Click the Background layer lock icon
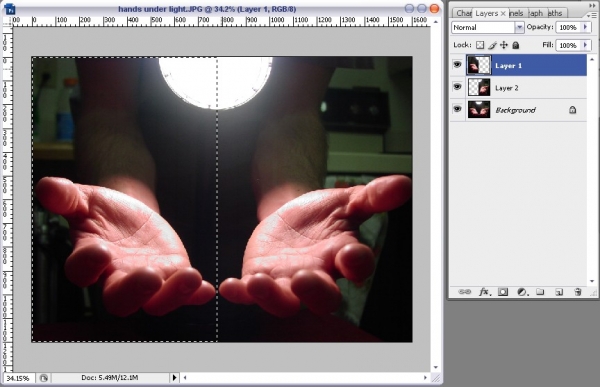 (x=572, y=110)
